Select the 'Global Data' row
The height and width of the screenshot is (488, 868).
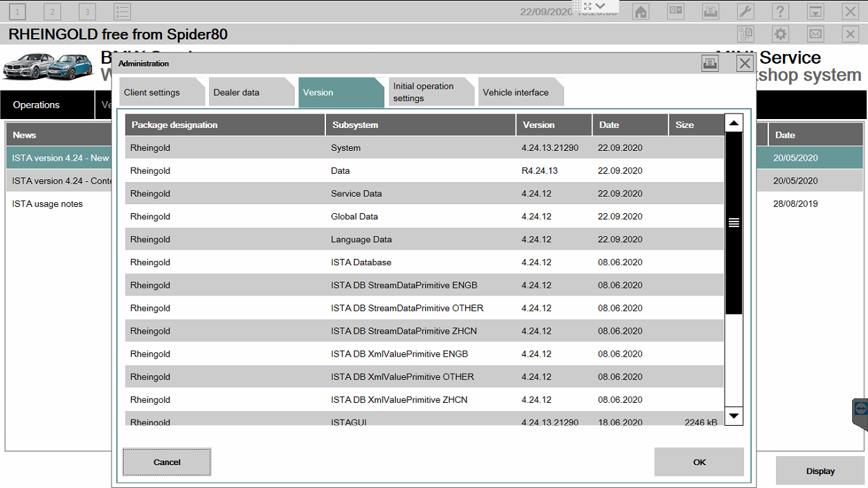424,216
